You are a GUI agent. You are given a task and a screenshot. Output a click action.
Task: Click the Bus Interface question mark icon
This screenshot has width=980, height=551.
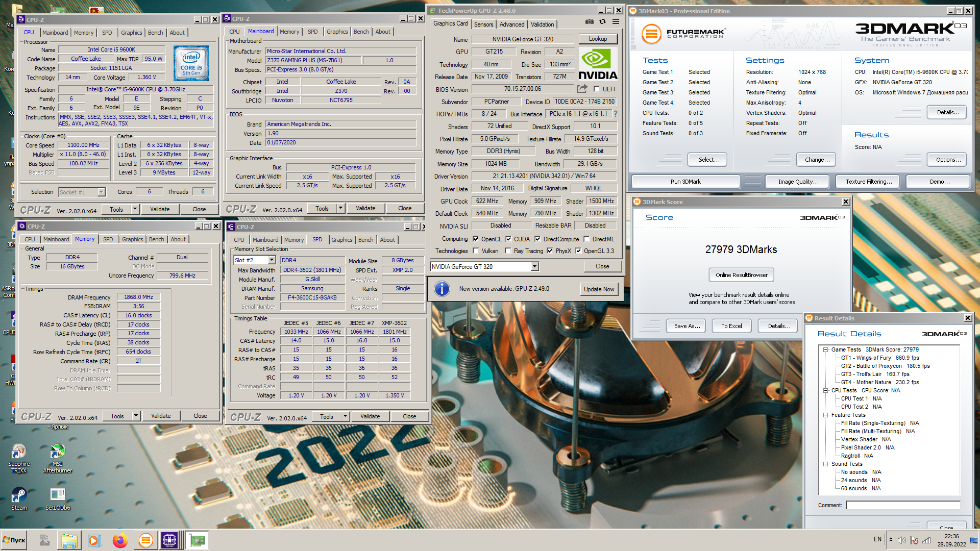click(x=615, y=114)
